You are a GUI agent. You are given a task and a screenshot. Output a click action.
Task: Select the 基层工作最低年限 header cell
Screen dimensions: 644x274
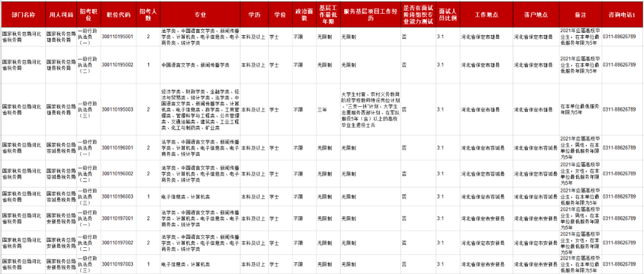click(x=328, y=14)
